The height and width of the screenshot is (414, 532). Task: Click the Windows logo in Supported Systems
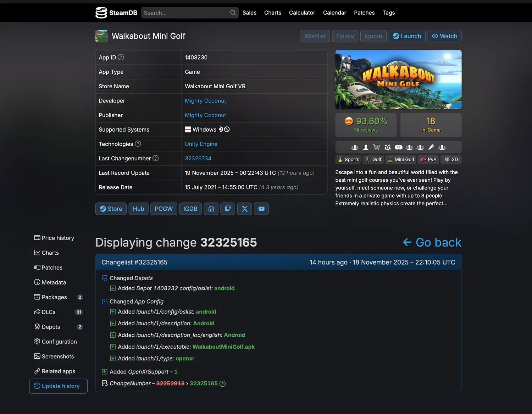coord(188,129)
